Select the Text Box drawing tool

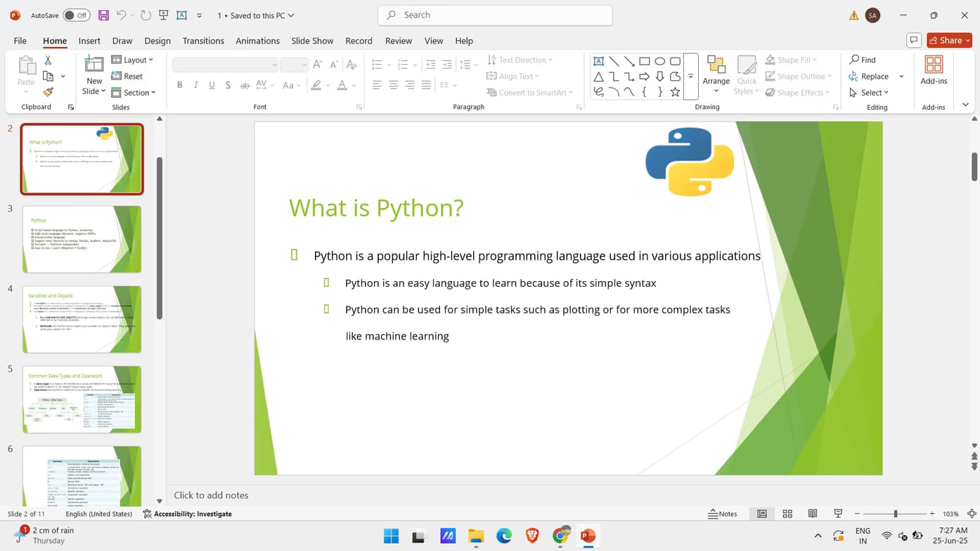(599, 60)
